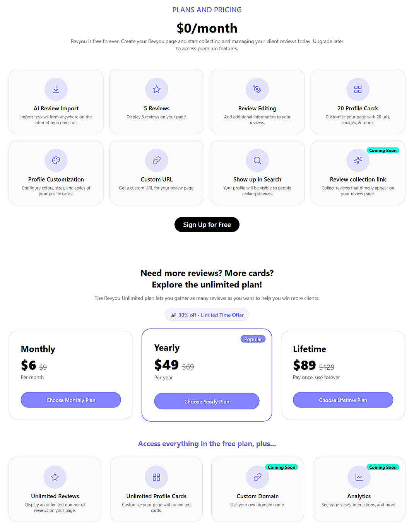The height and width of the screenshot is (532, 414).
Task: Click the 30% off Limited Time Offer badge
Action: coord(207,315)
